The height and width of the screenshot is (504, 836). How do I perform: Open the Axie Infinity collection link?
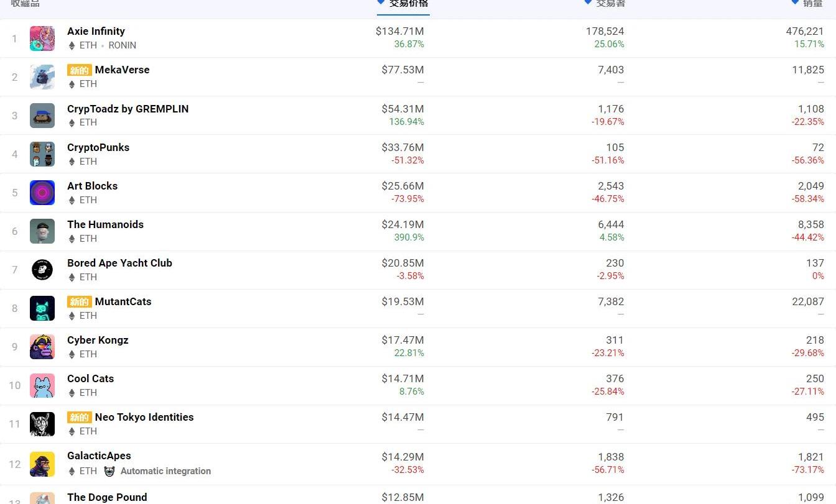(96, 31)
